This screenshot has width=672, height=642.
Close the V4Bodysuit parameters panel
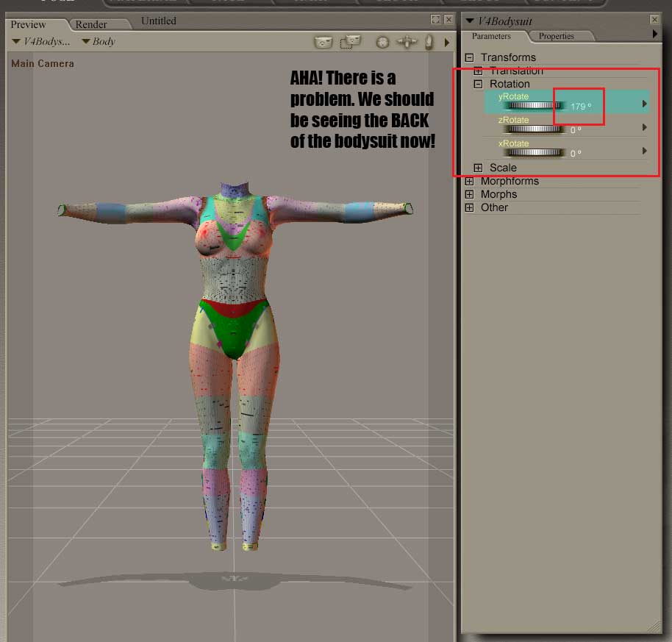tap(654, 20)
